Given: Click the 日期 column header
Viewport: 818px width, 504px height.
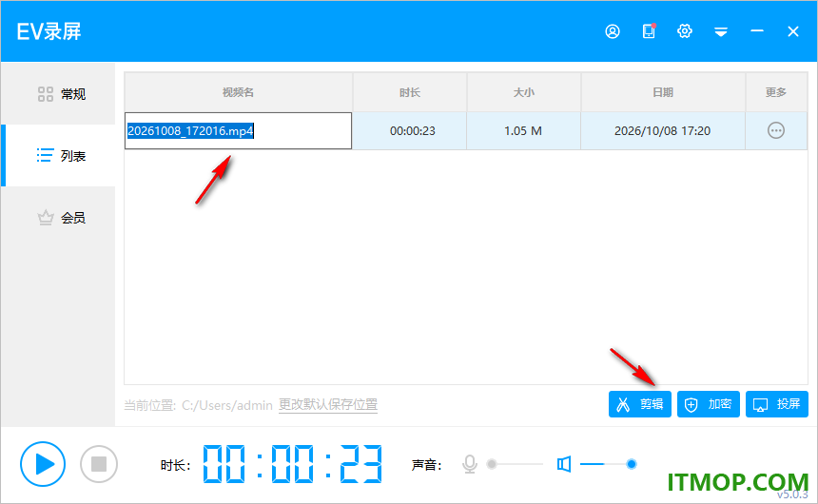Looking at the screenshot, I should pos(663,92).
